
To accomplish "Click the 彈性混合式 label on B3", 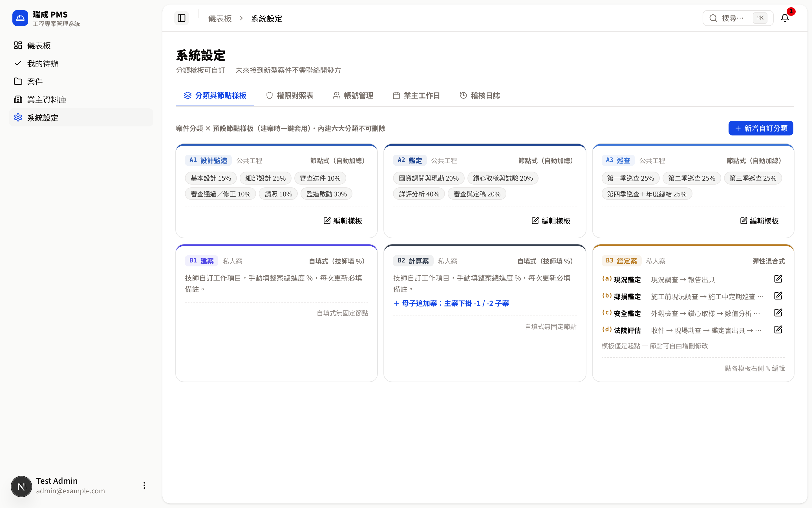I will (x=768, y=261).
